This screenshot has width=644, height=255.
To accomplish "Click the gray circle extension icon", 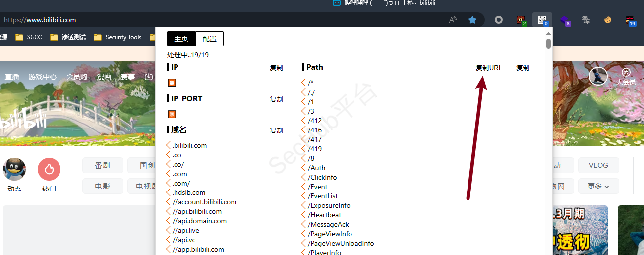I will 499,20.
